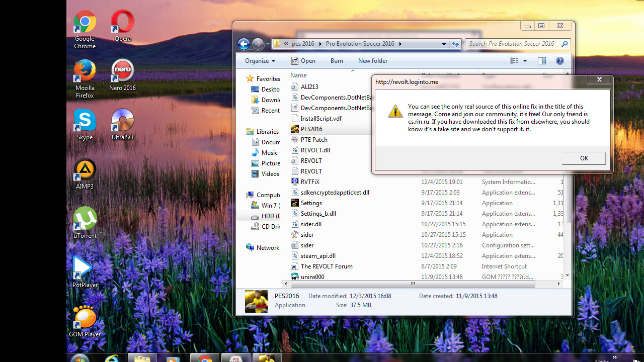
Task: Open the Organize dropdown menu
Action: click(260, 61)
